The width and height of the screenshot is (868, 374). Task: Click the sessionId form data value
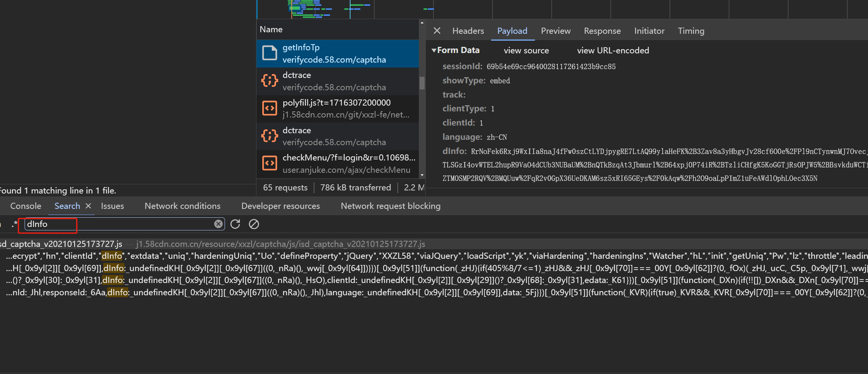pyautogui.click(x=551, y=66)
